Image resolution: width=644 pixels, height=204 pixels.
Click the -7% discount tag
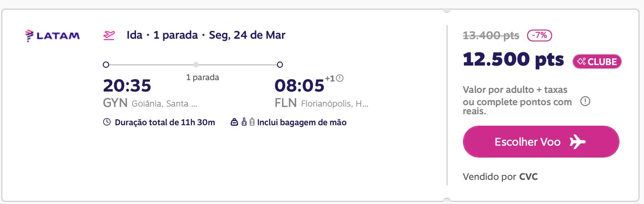pyautogui.click(x=540, y=35)
